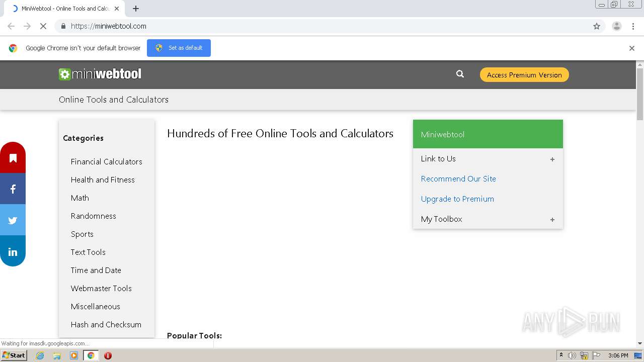Open the Miscellaneous category

[96, 307]
